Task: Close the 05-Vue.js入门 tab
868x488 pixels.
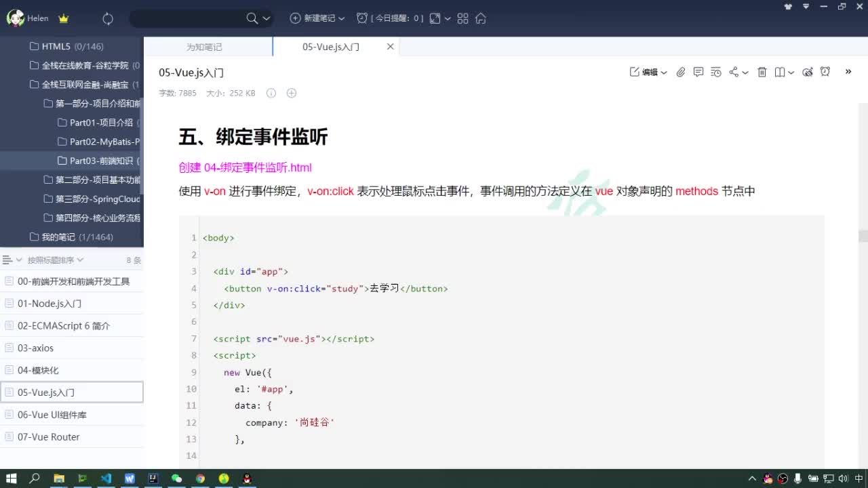Action: point(390,47)
